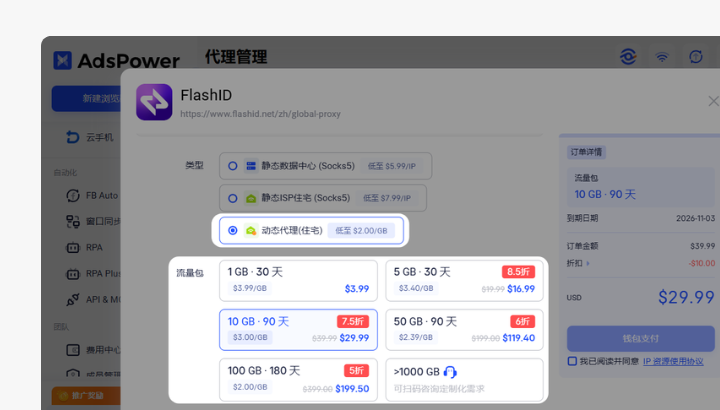The width and height of the screenshot is (720, 410).
Task: Click the 推广奖励 orange button
Action: click(86, 396)
